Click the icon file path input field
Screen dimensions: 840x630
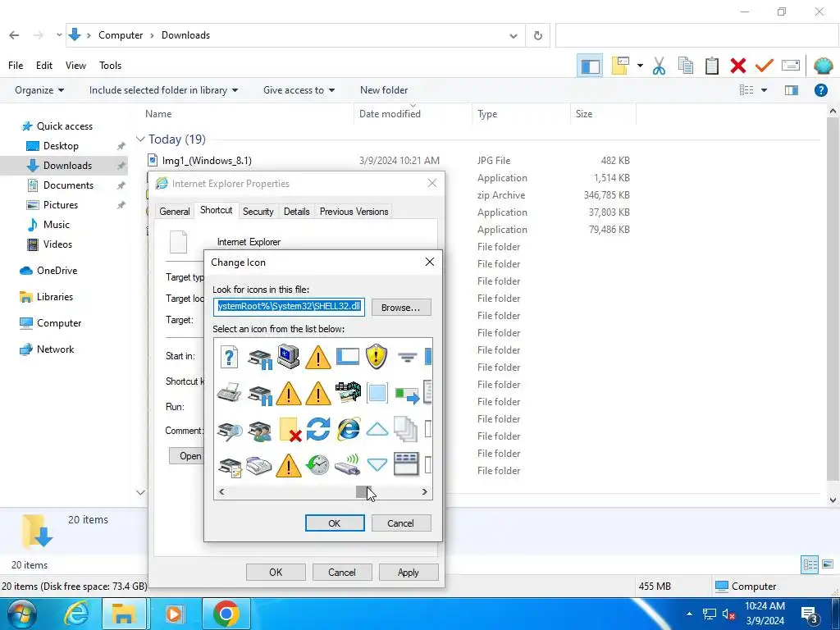[x=290, y=307]
